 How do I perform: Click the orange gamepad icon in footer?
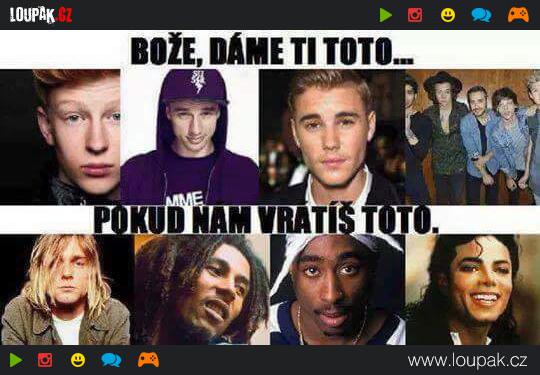pos(148,360)
